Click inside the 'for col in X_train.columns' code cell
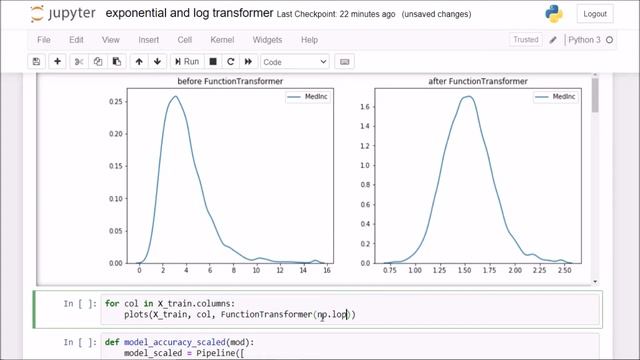The height and width of the screenshot is (360, 640). [x=350, y=309]
